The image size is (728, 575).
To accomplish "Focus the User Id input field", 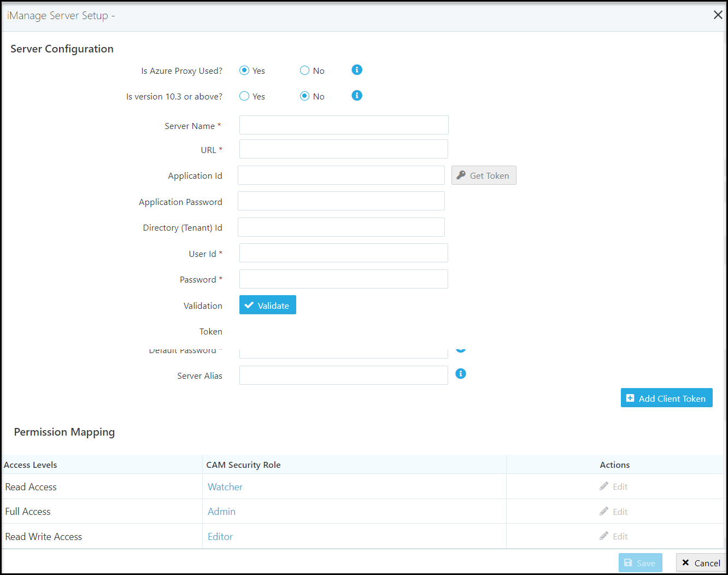I will [x=344, y=253].
